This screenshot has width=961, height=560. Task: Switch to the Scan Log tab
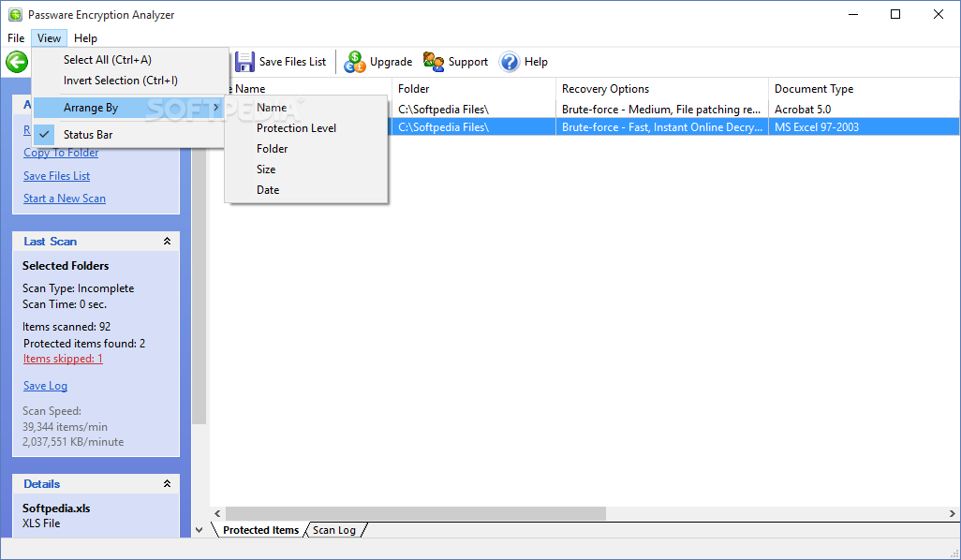tap(334, 530)
